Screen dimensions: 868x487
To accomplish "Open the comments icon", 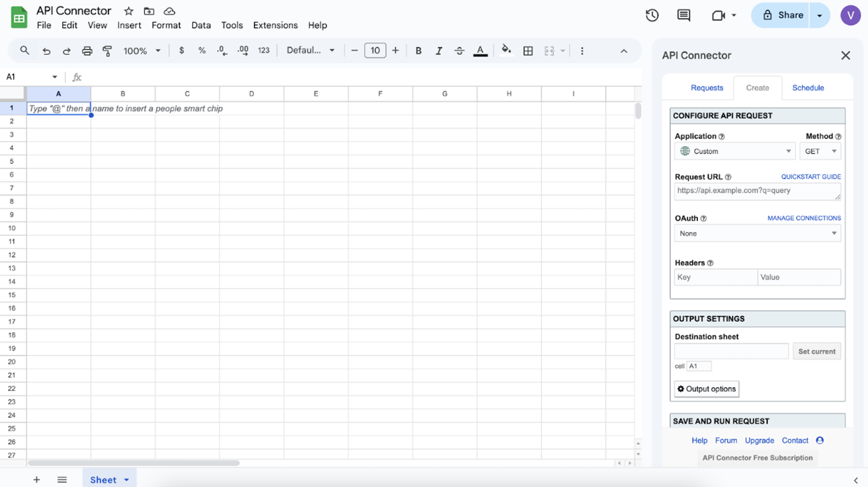I will (684, 16).
